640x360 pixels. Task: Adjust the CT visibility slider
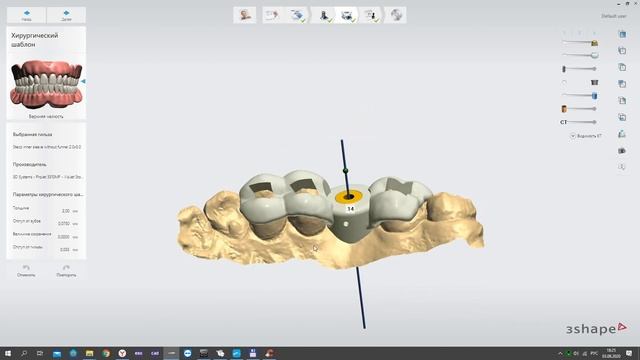(578, 122)
